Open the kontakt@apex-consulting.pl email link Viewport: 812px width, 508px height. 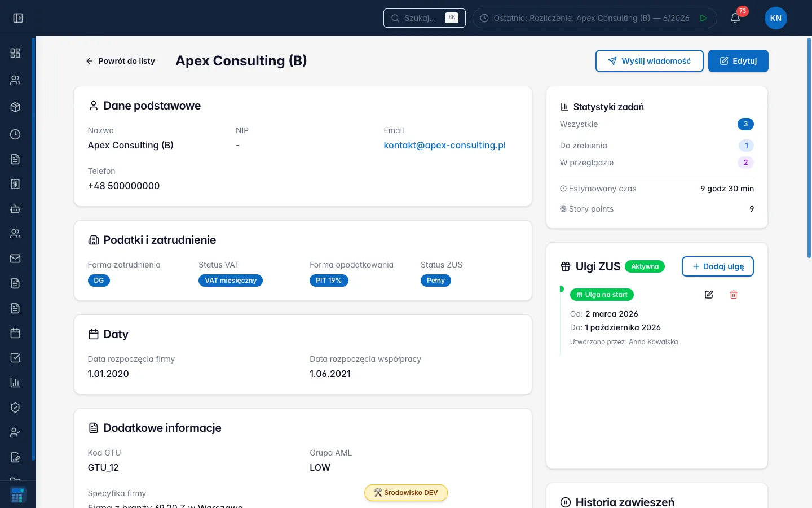[445, 145]
